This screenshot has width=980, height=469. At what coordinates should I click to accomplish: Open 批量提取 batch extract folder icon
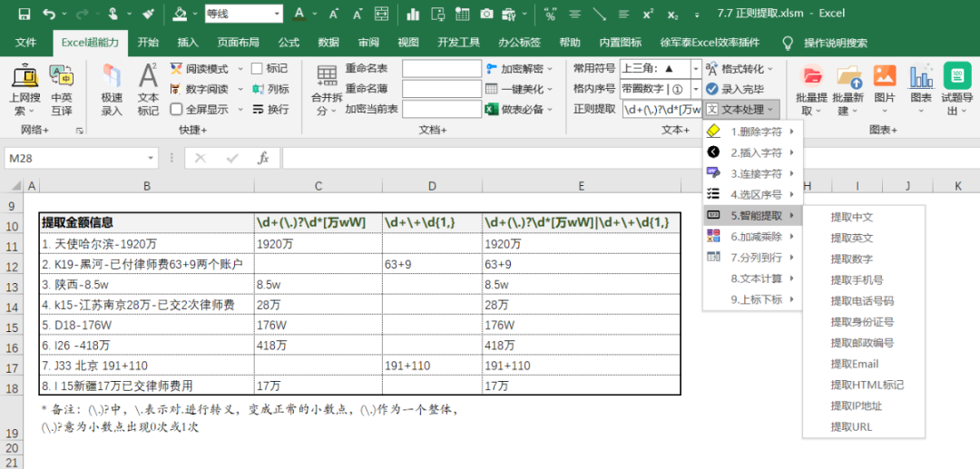(811, 89)
